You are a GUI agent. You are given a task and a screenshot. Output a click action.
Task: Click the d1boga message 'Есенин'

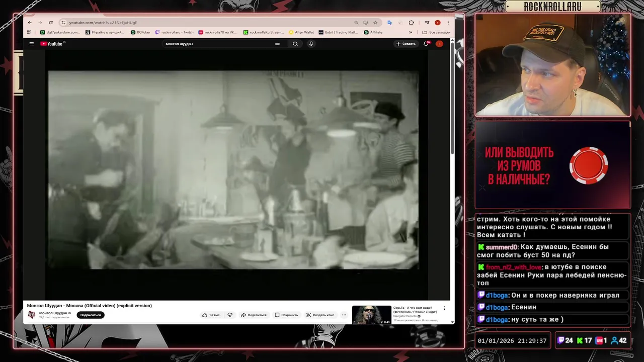click(x=523, y=307)
